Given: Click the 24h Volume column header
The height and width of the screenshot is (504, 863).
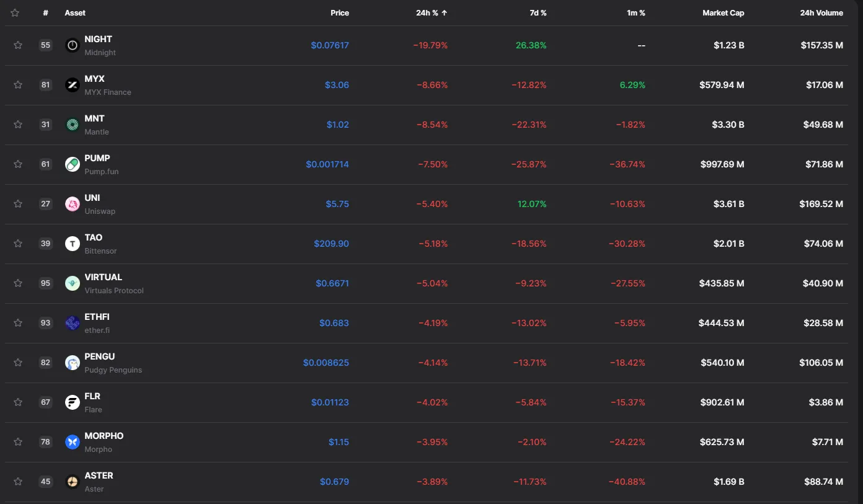Looking at the screenshot, I should pyautogui.click(x=821, y=13).
